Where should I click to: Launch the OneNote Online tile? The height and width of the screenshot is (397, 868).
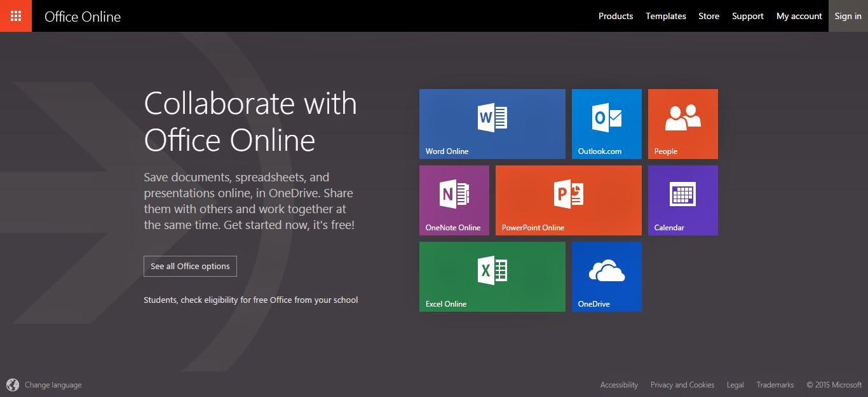pyautogui.click(x=454, y=200)
